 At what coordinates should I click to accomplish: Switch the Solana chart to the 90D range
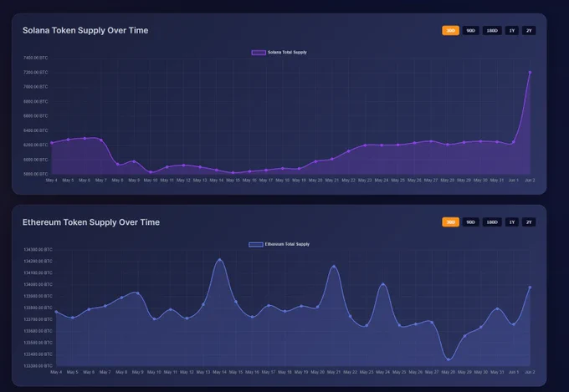470,30
